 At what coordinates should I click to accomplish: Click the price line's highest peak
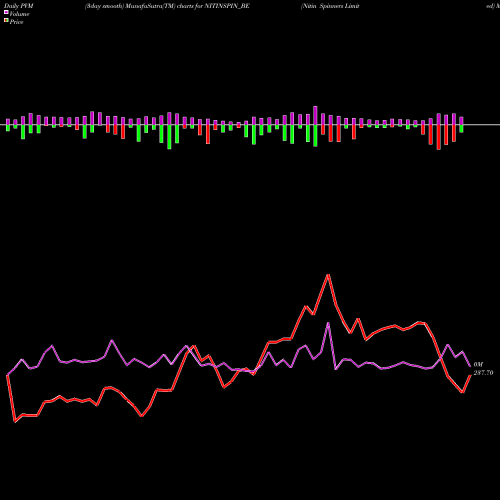328,275
